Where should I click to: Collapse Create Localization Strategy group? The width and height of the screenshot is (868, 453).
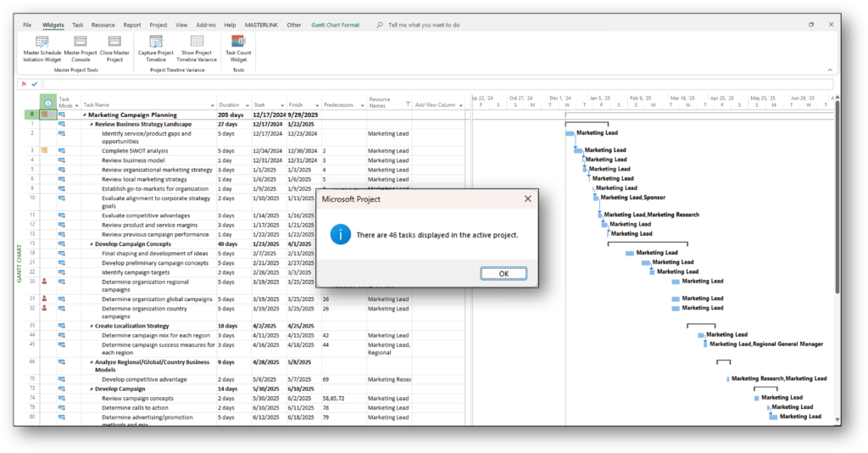pos(92,327)
